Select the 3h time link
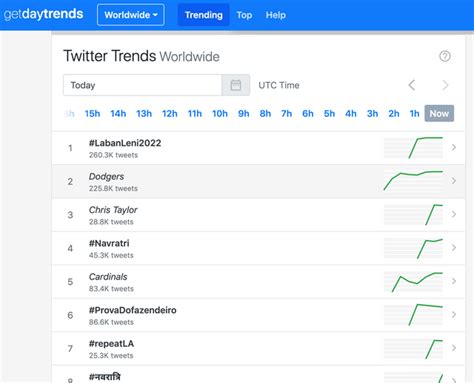The width and height of the screenshot is (474, 383). click(x=373, y=114)
